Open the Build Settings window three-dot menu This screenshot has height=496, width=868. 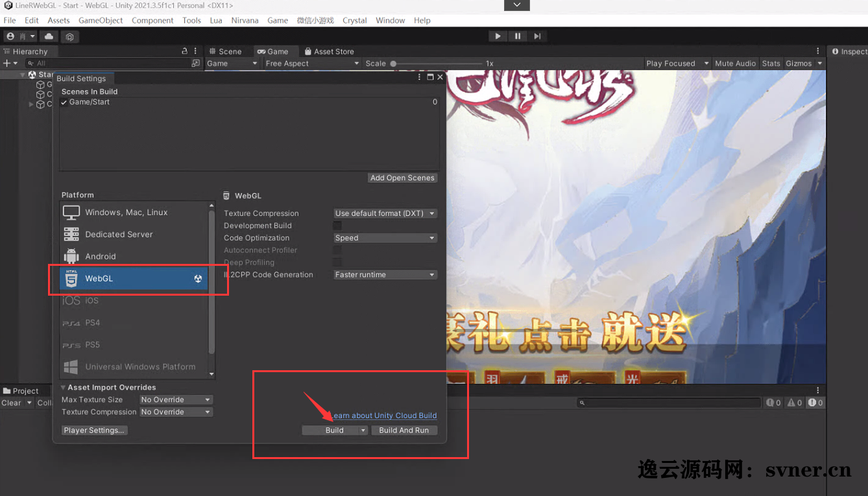420,77
